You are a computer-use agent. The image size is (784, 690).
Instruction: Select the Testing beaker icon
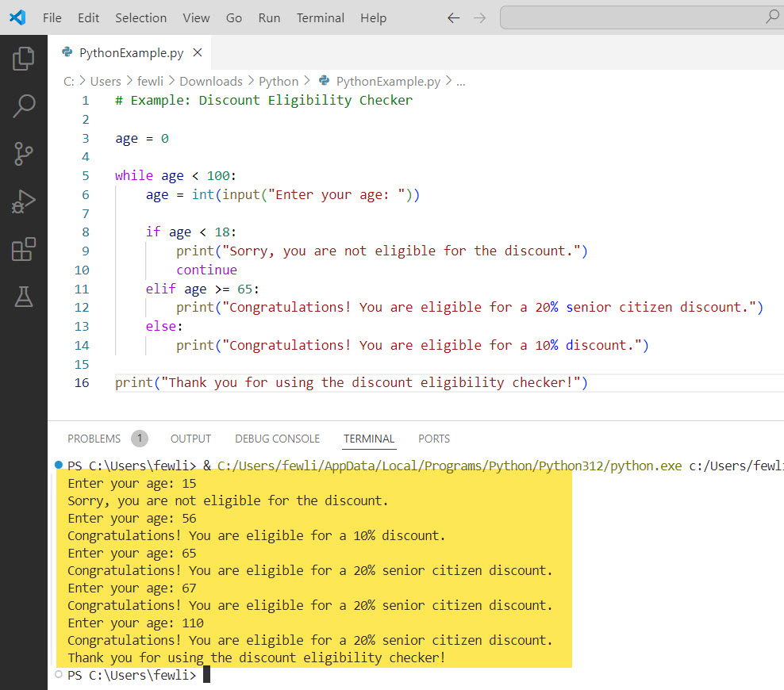(24, 297)
